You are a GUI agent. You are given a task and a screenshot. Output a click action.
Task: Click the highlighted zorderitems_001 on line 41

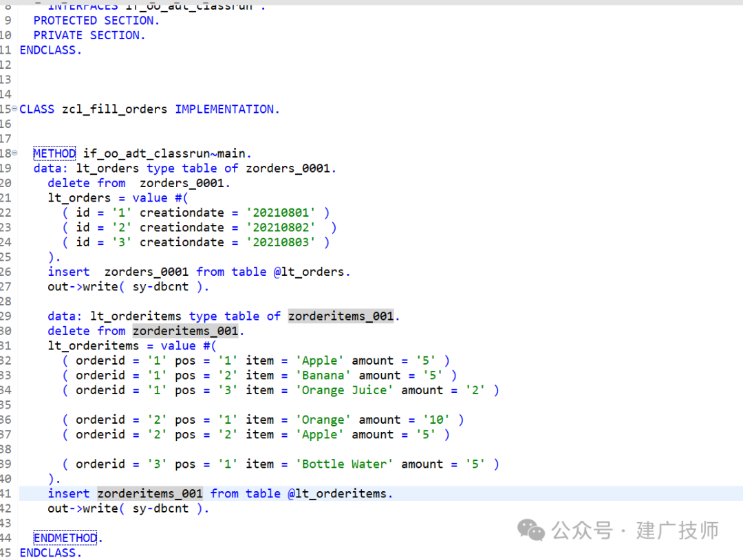[150, 493]
